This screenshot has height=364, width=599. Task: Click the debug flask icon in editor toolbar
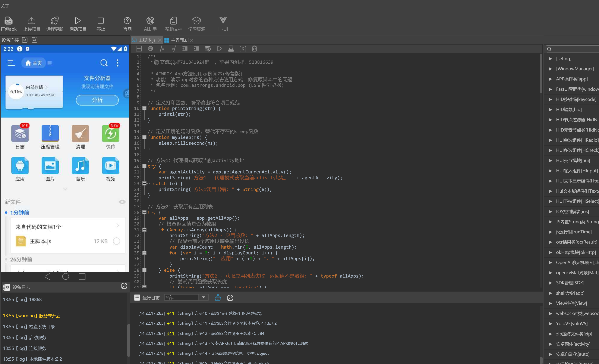231,49
